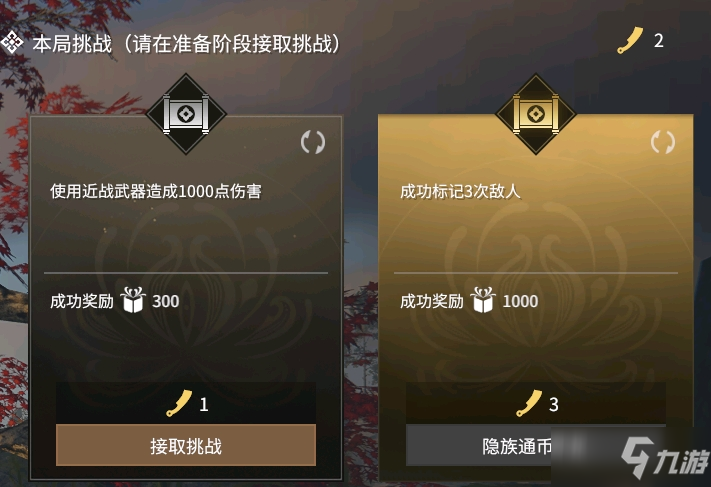Click the blade cost icon showing 3
Screen dimensions: 711x487
(529, 403)
